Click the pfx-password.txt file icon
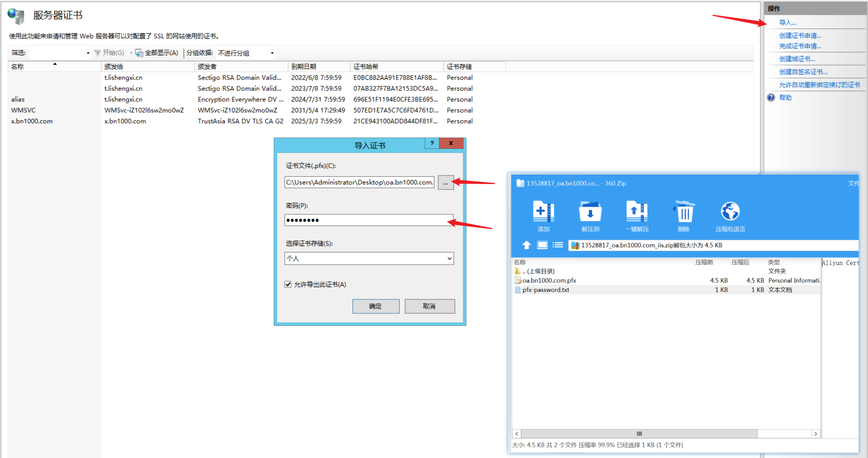Viewport: 868px width, 458px height. 518,290
